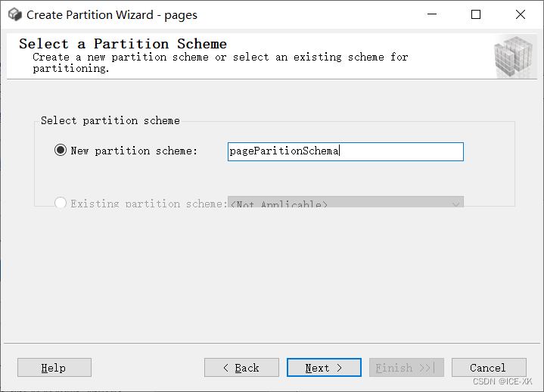Screen dimensions: 544x392
Task: Select the New partition scheme radio button
Action: click(61, 151)
